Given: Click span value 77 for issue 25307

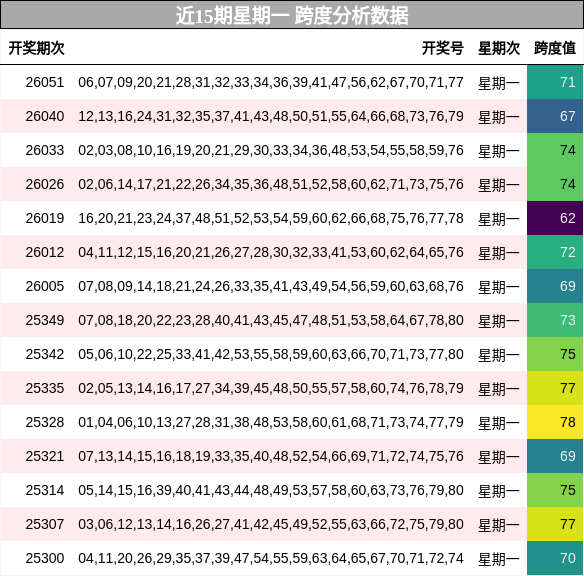Looking at the screenshot, I should click(555, 524).
